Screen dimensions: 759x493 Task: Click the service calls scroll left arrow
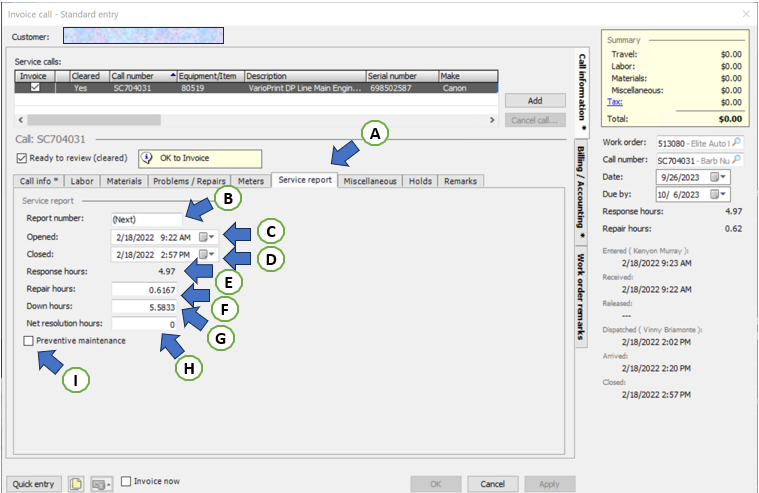[21, 120]
